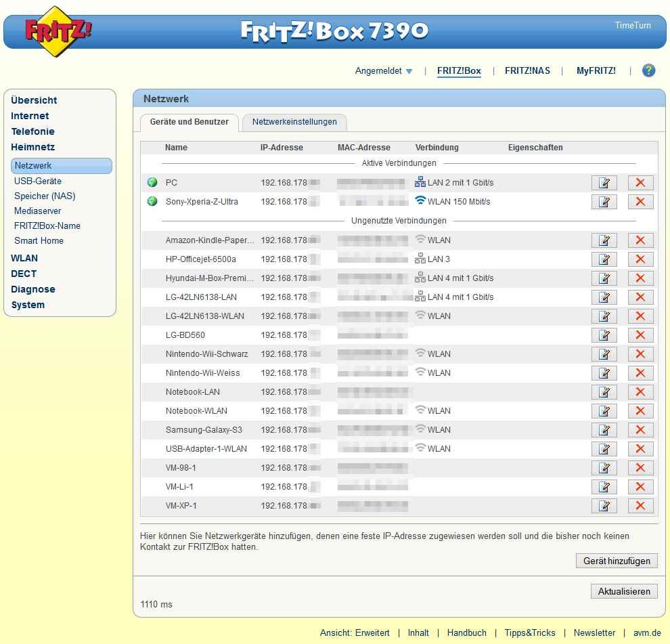Delete the PC device entry
Viewport: 670px width, 644px height.
[640, 183]
